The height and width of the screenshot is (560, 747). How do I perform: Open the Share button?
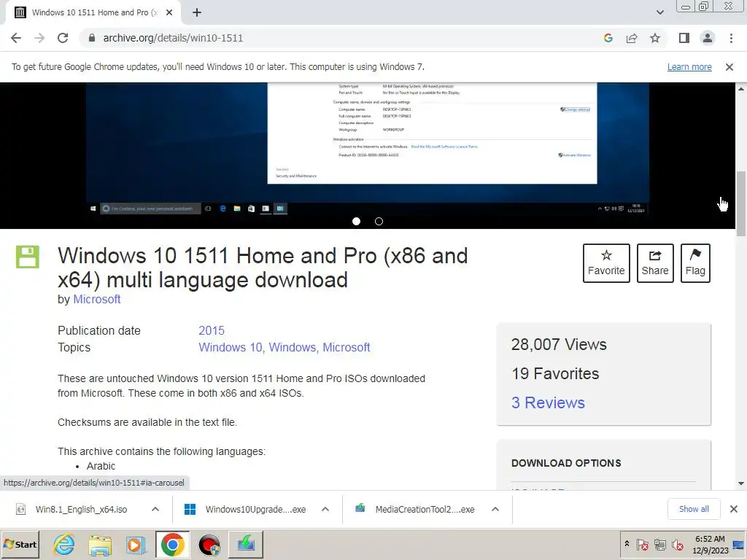(x=655, y=263)
